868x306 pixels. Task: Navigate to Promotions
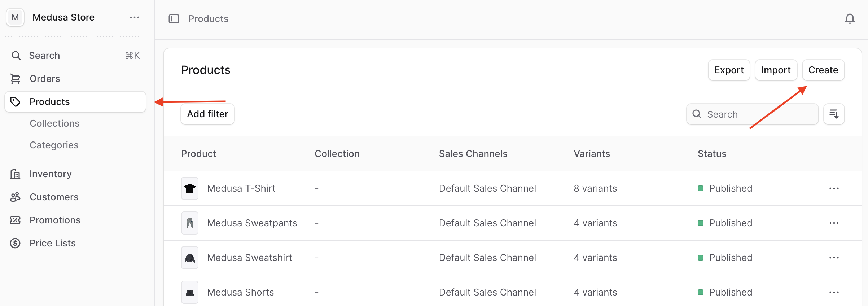(75, 220)
